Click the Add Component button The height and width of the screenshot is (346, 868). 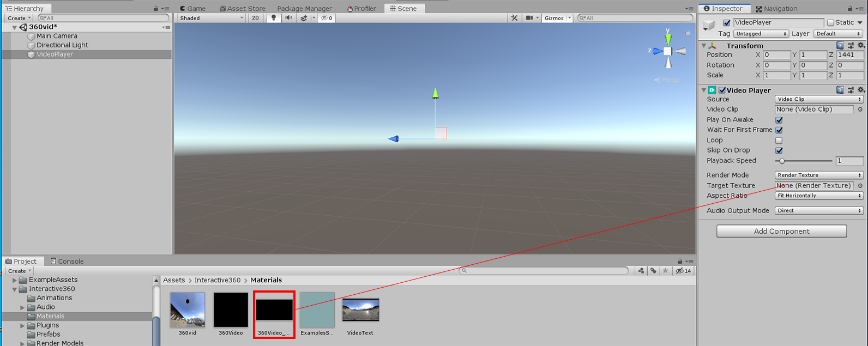tap(781, 232)
